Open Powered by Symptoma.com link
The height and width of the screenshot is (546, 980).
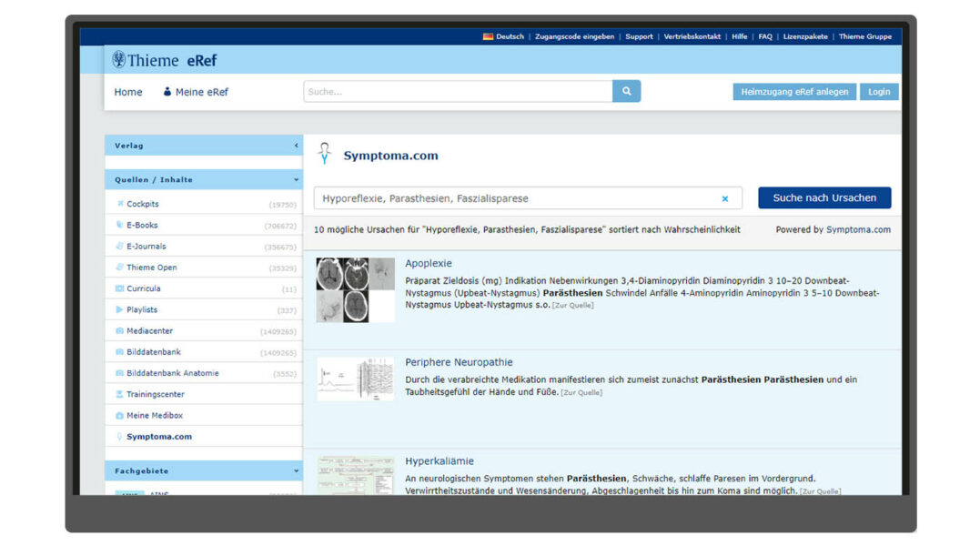point(858,230)
